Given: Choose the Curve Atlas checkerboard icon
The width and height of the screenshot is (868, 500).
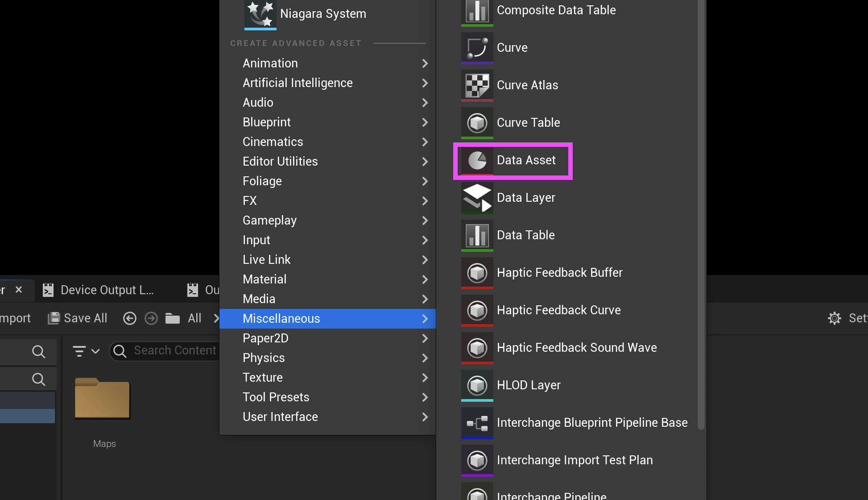Looking at the screenshot, I should [x=477, y=85].
